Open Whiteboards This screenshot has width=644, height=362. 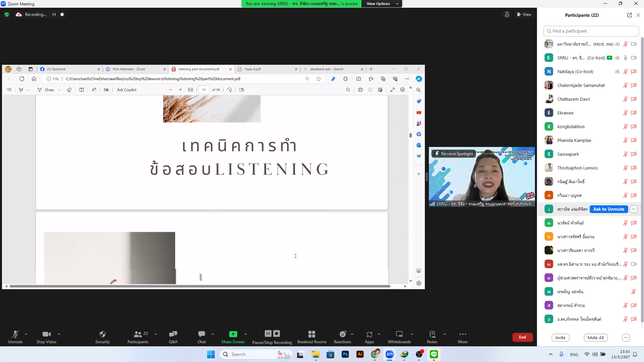point(399,337)
